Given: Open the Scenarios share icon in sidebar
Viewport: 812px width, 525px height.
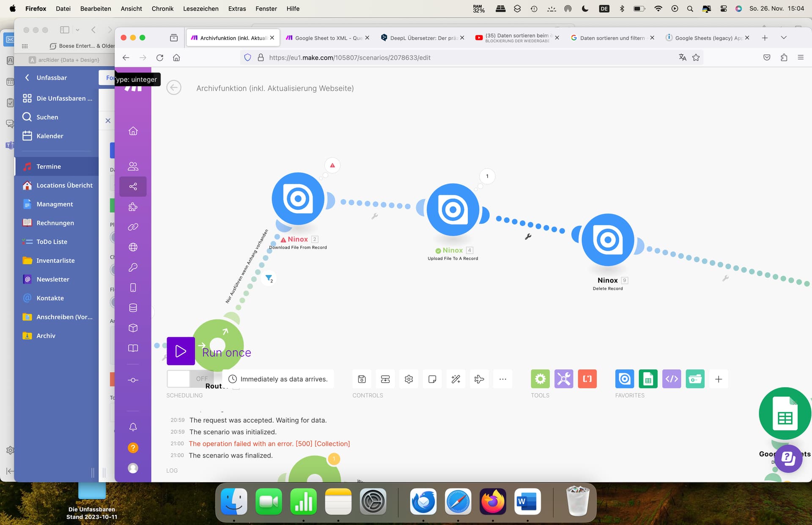Looking at the screenshot, I should [x=133, y=187].
